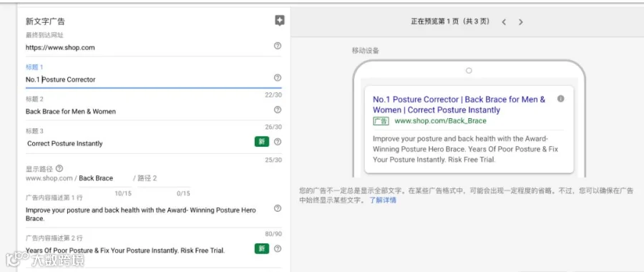Click the preview description text paragraph
Viewport: 644px width, 272px height.
click(466, 149)
